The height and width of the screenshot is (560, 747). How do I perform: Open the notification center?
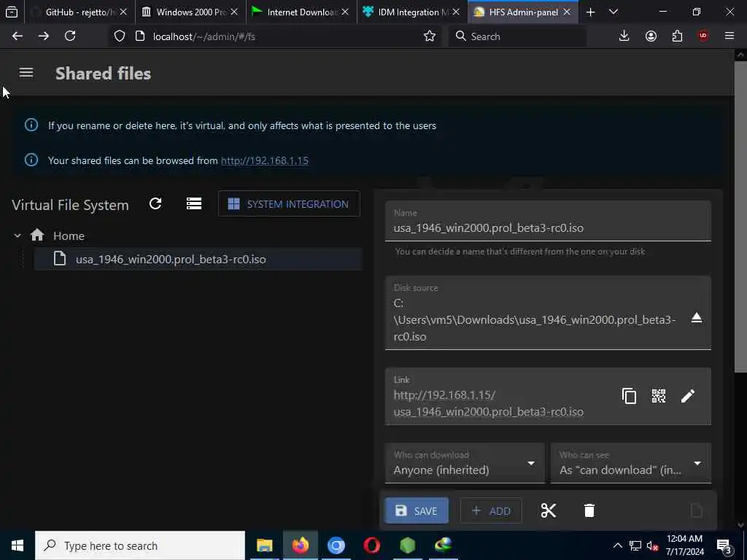(x=724, y=546)
